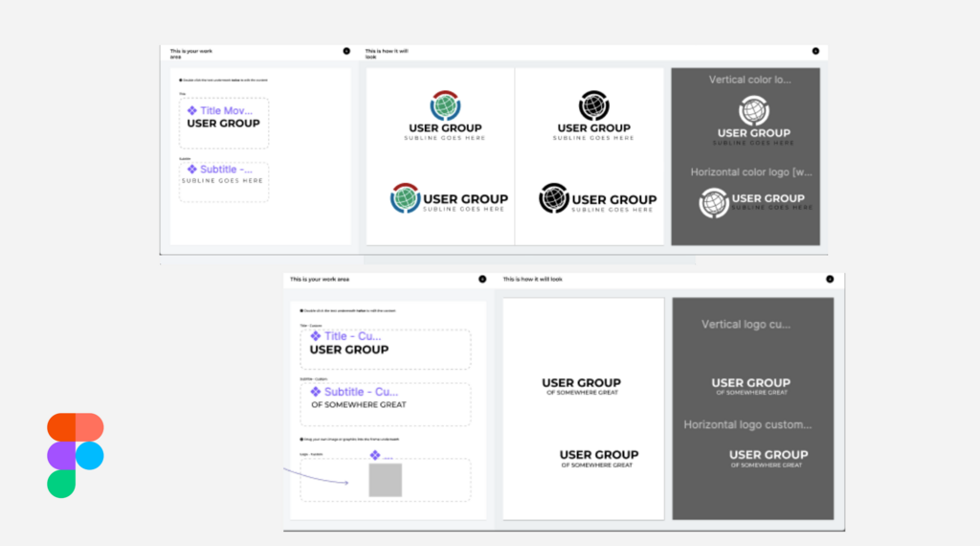Viewport: 980px width, 546px height.
Task: Click the gray placeholder image square
Action: click(x=385, y=480)
